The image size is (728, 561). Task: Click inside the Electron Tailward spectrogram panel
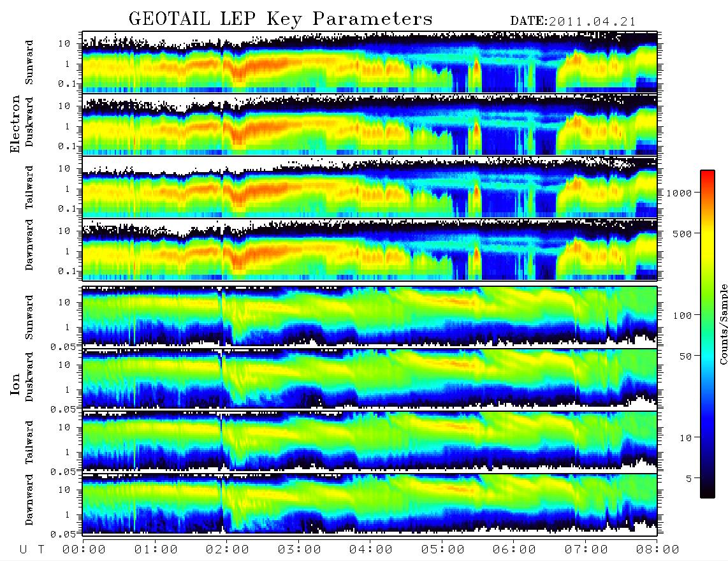pos(370,187)
